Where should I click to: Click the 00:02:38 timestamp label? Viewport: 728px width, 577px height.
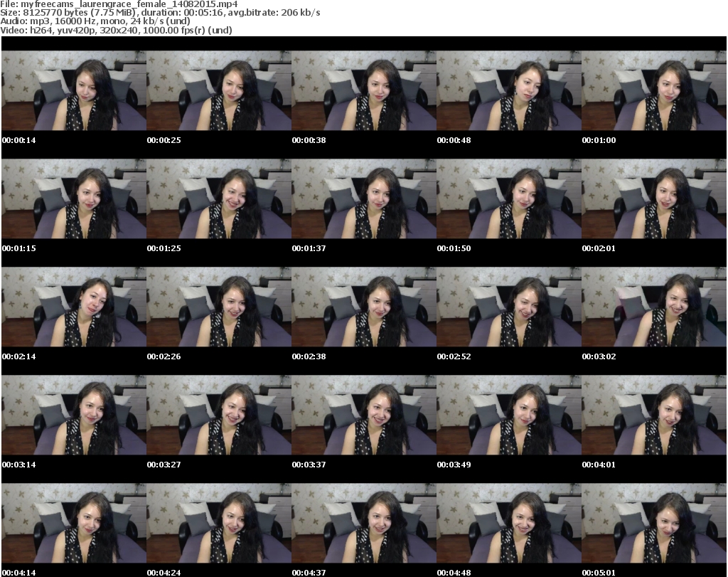309,356
